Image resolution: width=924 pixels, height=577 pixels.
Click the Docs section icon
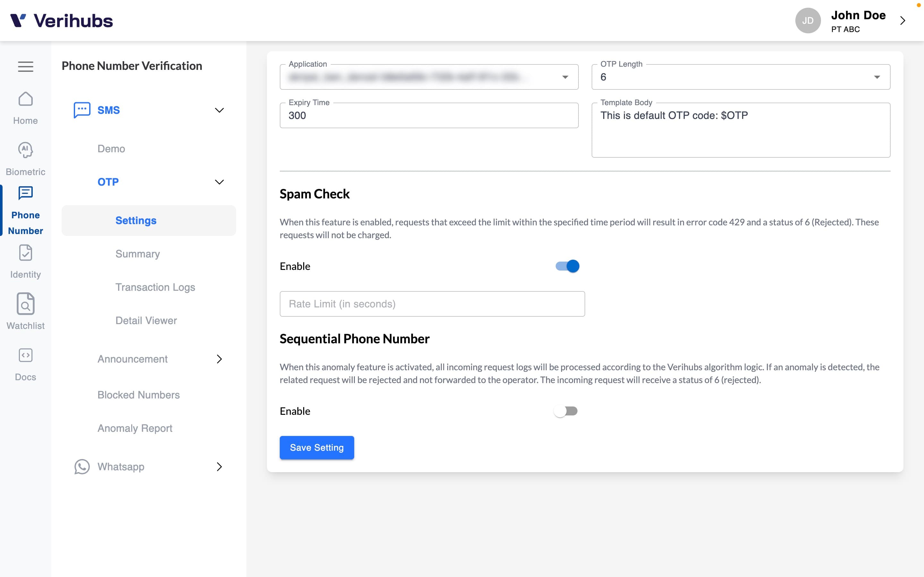25,355
